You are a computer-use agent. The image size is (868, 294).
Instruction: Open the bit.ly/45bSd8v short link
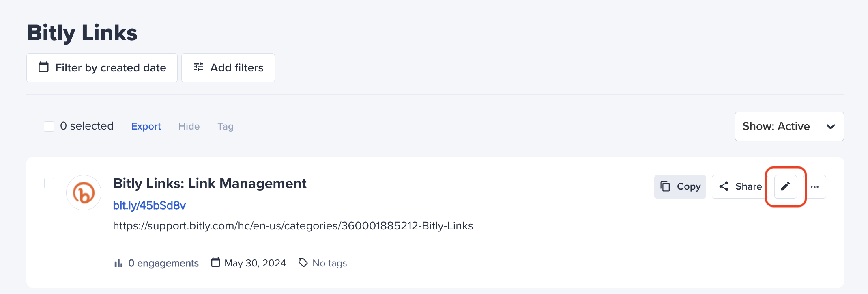149,205
